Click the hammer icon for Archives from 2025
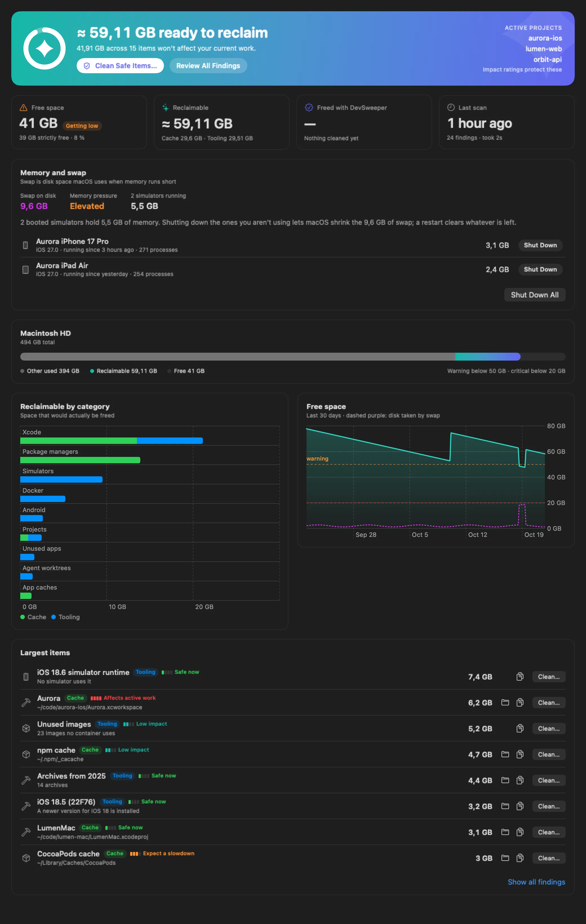The height and width of the screenshot is (924, 586). coord(26,780)
